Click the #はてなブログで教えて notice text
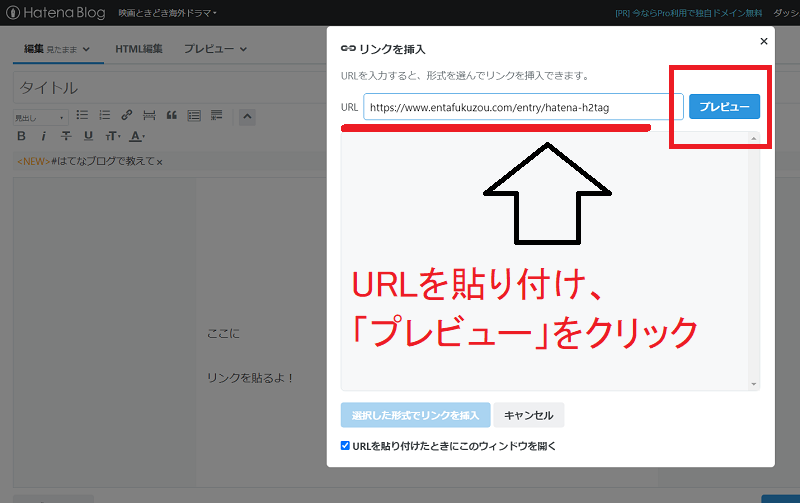Viewport: 800px width, 503px height. tap(103, 161)
